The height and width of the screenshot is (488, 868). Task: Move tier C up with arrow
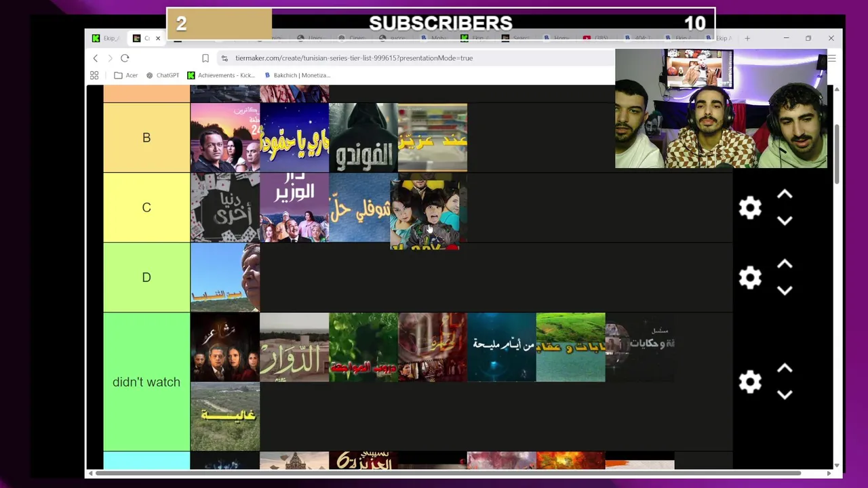pyautogui.click(x=785, y=195)
